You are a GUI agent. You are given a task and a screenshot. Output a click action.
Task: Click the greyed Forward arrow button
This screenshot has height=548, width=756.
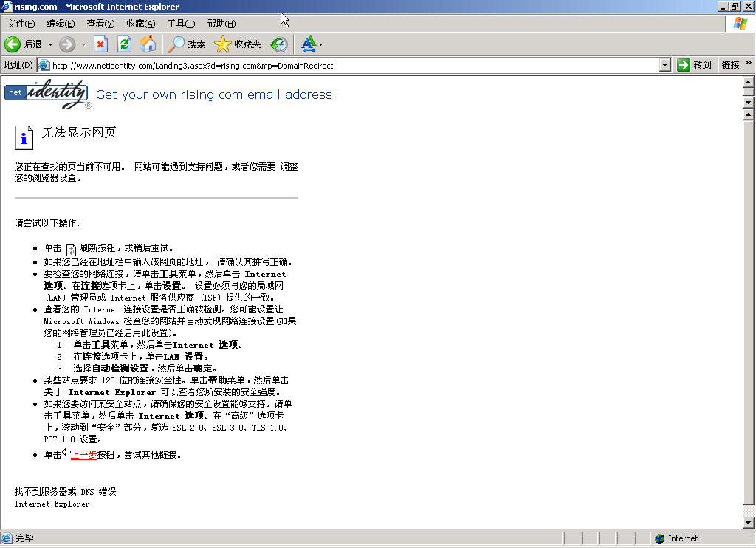[x=67, y=44]
